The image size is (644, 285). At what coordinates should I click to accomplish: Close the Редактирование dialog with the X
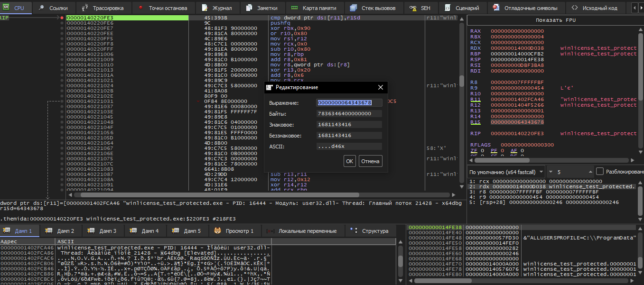(380, 87)
